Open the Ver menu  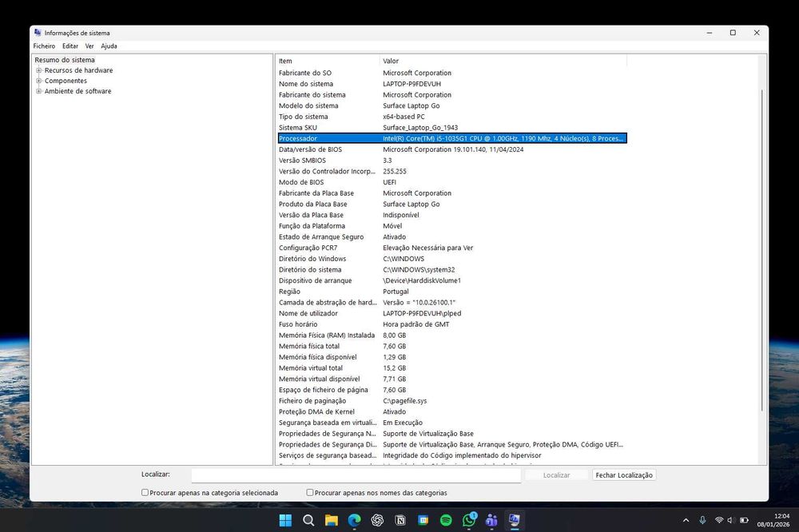tap(89, 46)
